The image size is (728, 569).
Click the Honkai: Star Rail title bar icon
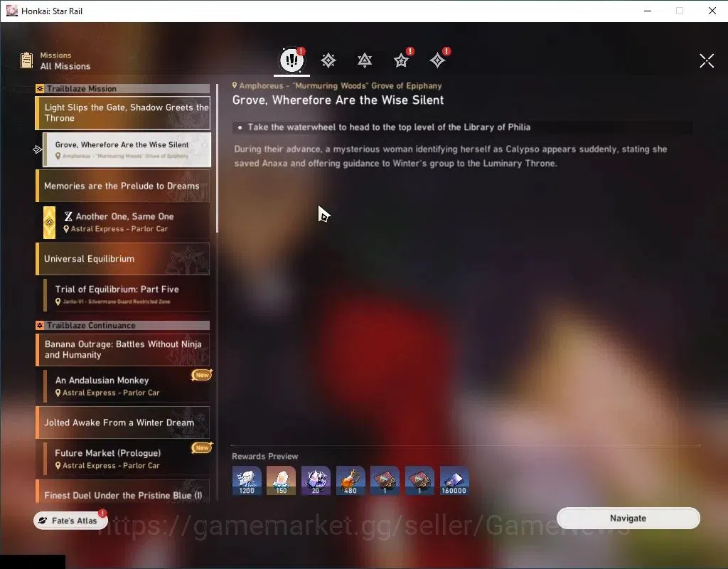[11, 11]
